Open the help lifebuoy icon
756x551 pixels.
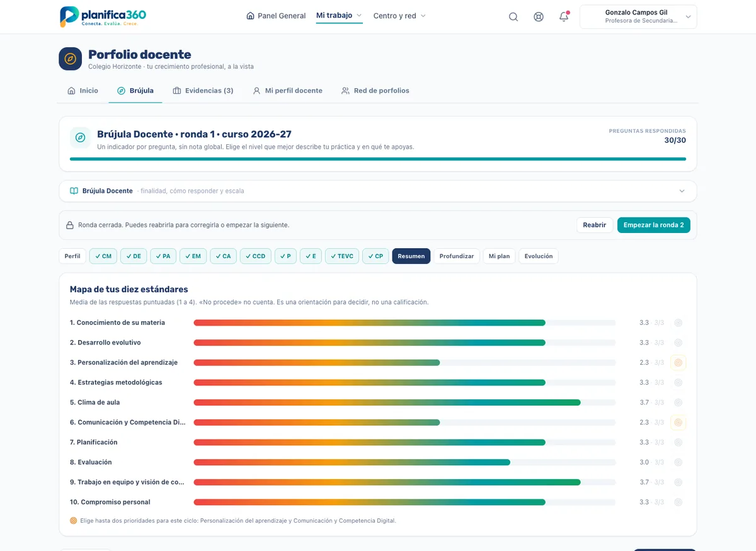pyautogui.click(x=539, y=17)
